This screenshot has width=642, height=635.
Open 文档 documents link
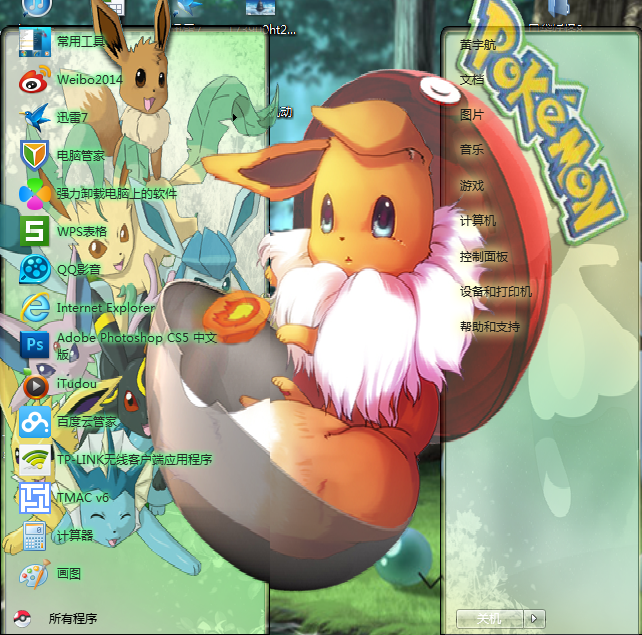(471, 79)
